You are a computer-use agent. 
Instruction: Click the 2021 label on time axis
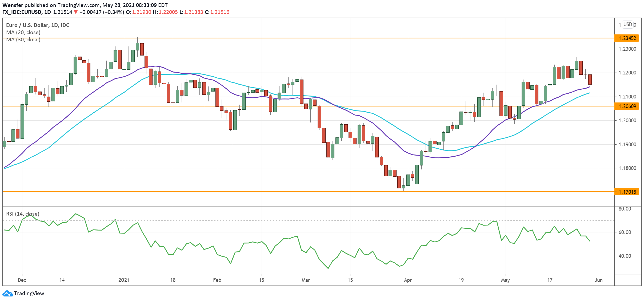[x=124, y=280]
